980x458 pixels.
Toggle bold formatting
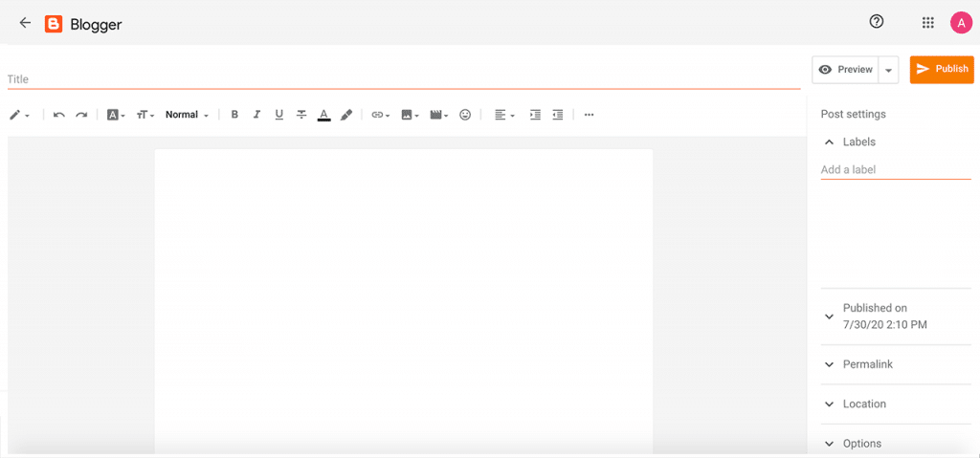coord(234,115)
